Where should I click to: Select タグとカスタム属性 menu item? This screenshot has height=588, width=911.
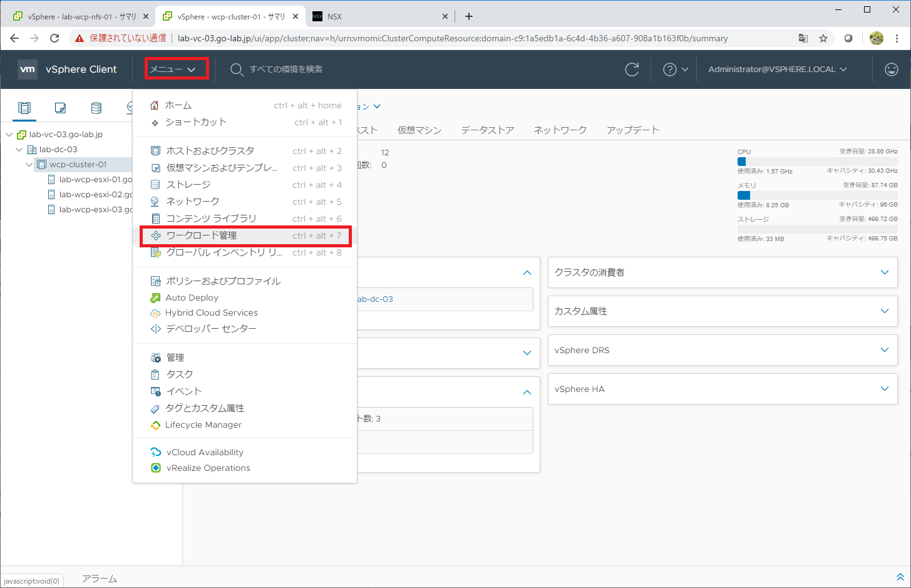click(x=245, y=408)
